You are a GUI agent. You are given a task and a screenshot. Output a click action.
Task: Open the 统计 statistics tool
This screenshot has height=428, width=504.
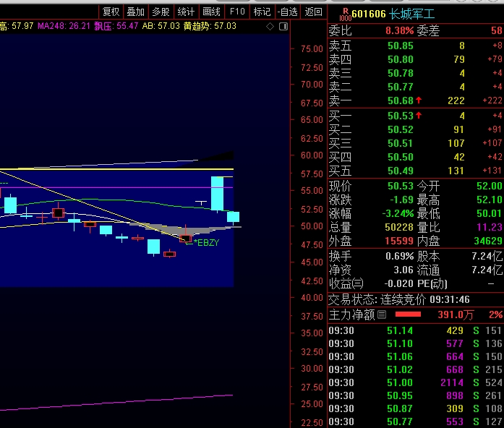[186, 12]
